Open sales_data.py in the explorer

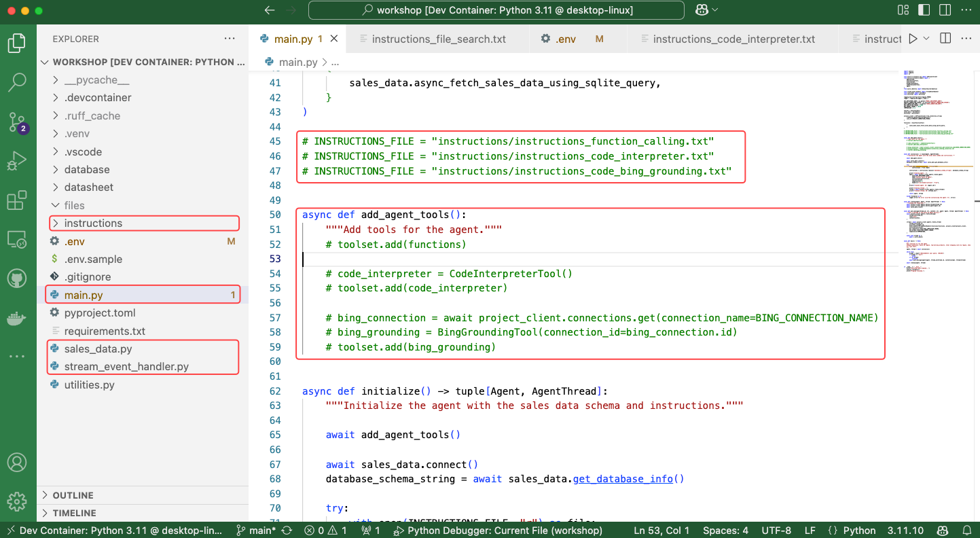pyautogui.click(x=98, y=349)
